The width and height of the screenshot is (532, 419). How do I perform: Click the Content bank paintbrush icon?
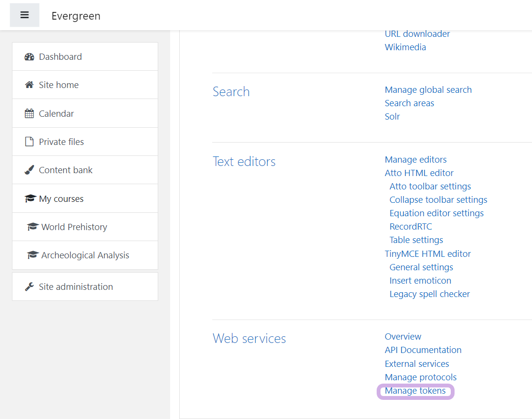(30, 170)
